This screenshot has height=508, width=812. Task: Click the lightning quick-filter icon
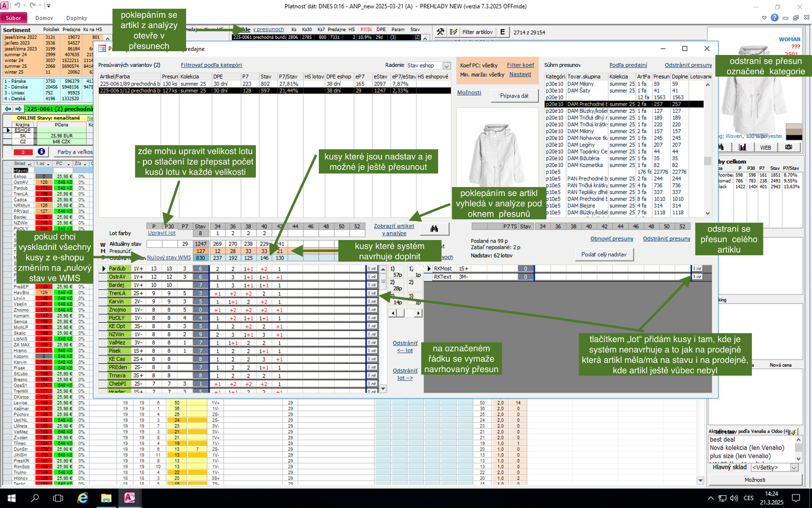pos(453,32)
